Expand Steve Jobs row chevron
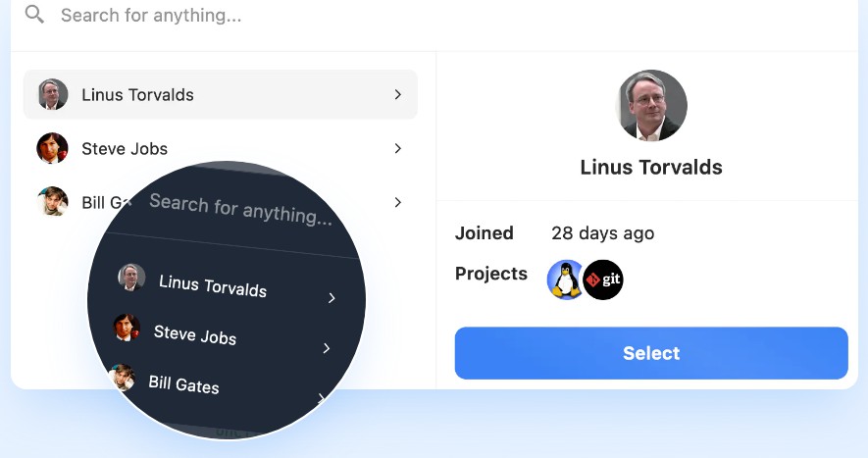 [397, 149]
